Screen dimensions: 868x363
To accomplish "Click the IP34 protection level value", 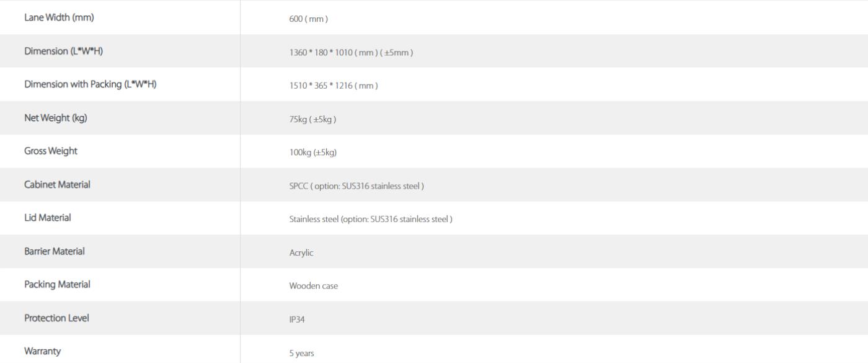I will coord(297,320).
